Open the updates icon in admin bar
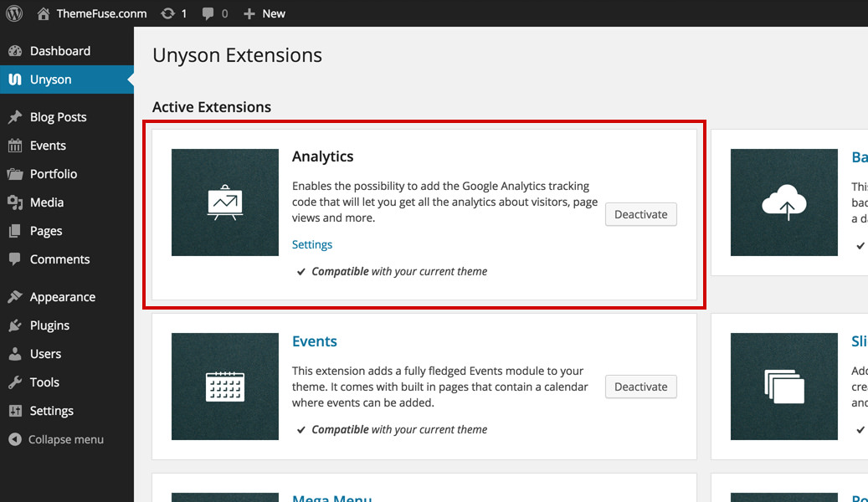 [x=167, y=14]
